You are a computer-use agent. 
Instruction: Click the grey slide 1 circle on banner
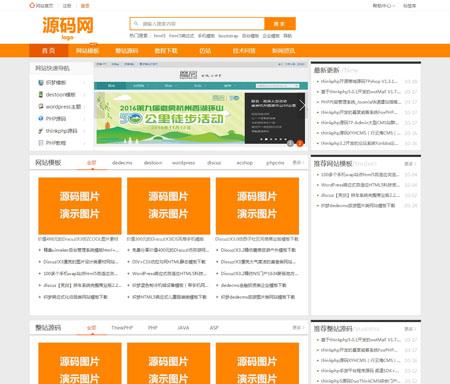(290, 143)
